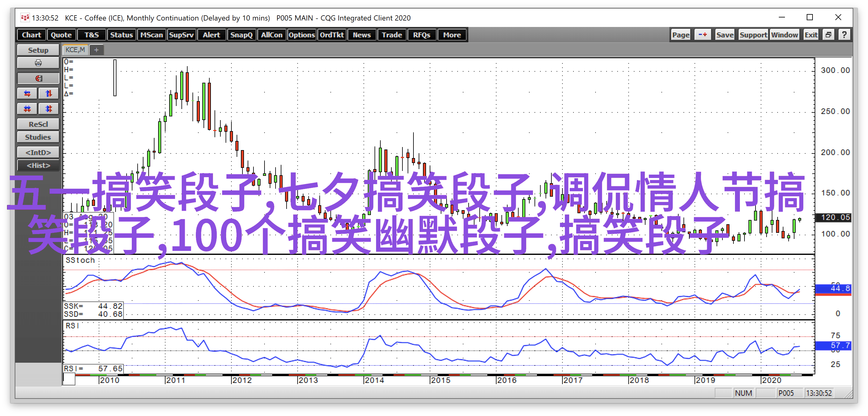Viewport: 868px width, 416px height.
Task: Click the small box left of the 2010 label
Action: click(x=69, y=380)
